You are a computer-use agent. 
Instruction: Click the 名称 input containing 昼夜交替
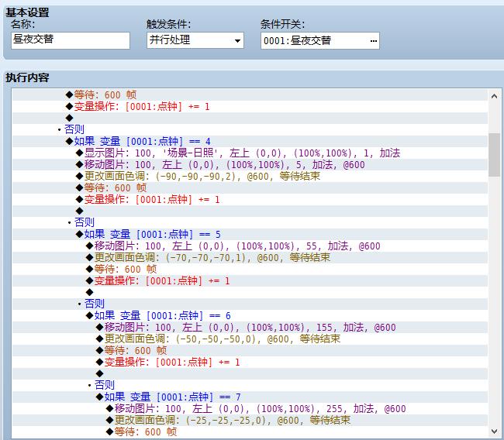(71, 40)
